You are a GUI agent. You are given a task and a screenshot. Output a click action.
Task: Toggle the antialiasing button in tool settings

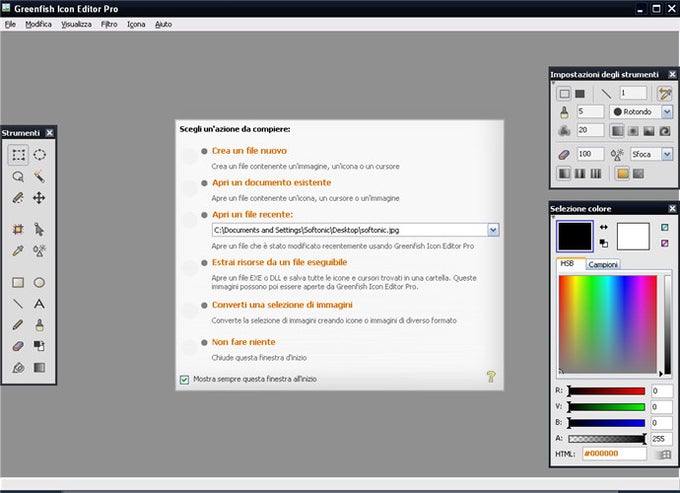pyautogui.click(x=664, y=93)
